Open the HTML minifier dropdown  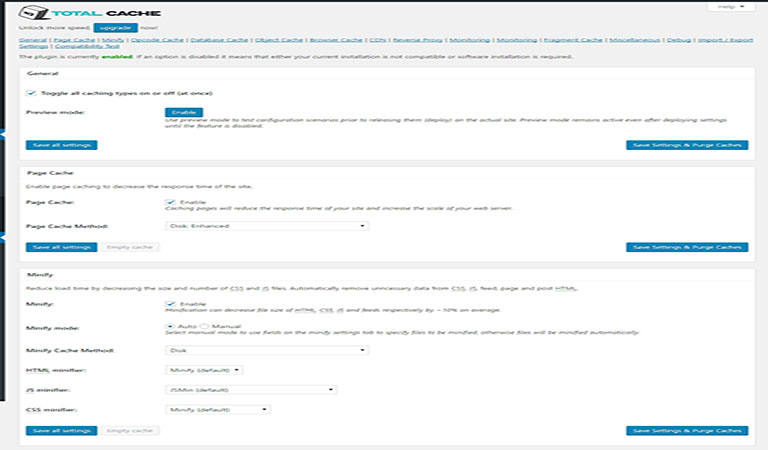click(204, 370)
